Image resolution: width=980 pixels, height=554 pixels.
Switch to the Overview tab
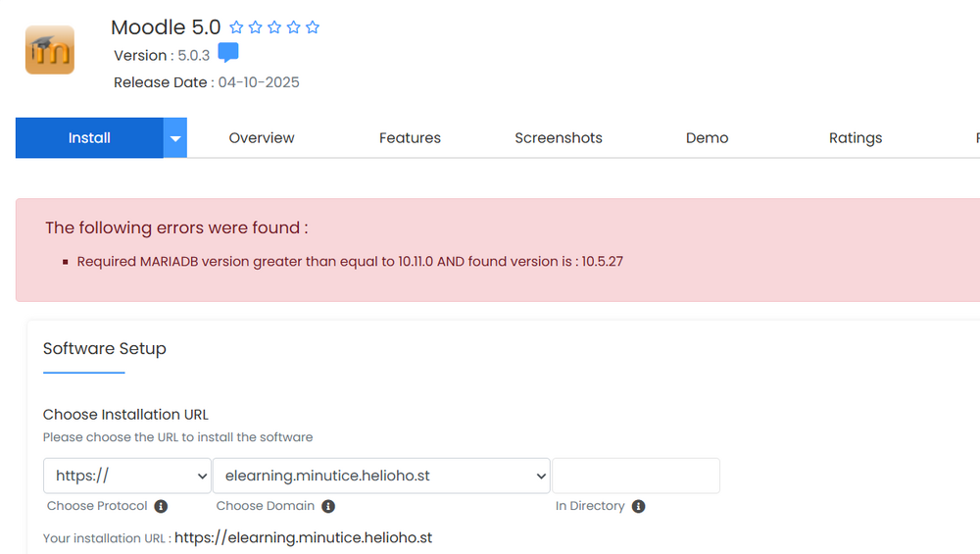(262, 138)
